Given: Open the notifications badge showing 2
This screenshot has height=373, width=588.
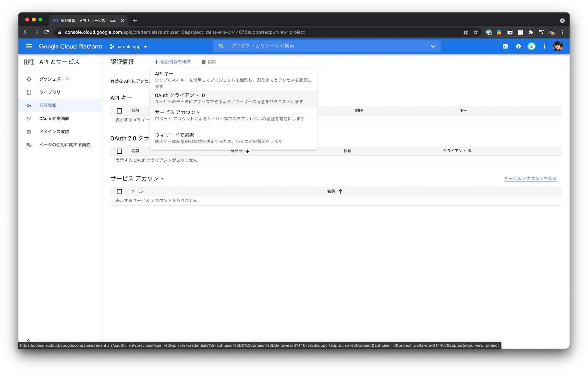Looking at the screenshot, I should 531,46.
